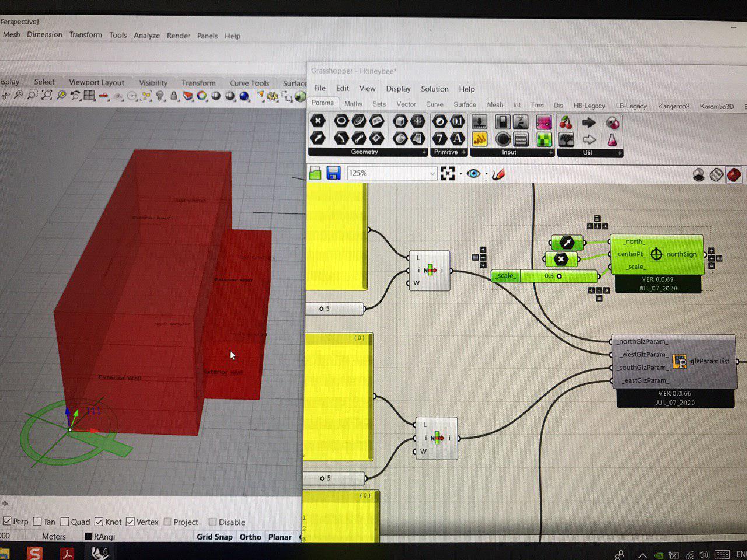Viewport: 747px width, 560px height.
Task: Toggle Ortho in Rhino's status bar
Action: pyautogui.click(x=250, y=537)
